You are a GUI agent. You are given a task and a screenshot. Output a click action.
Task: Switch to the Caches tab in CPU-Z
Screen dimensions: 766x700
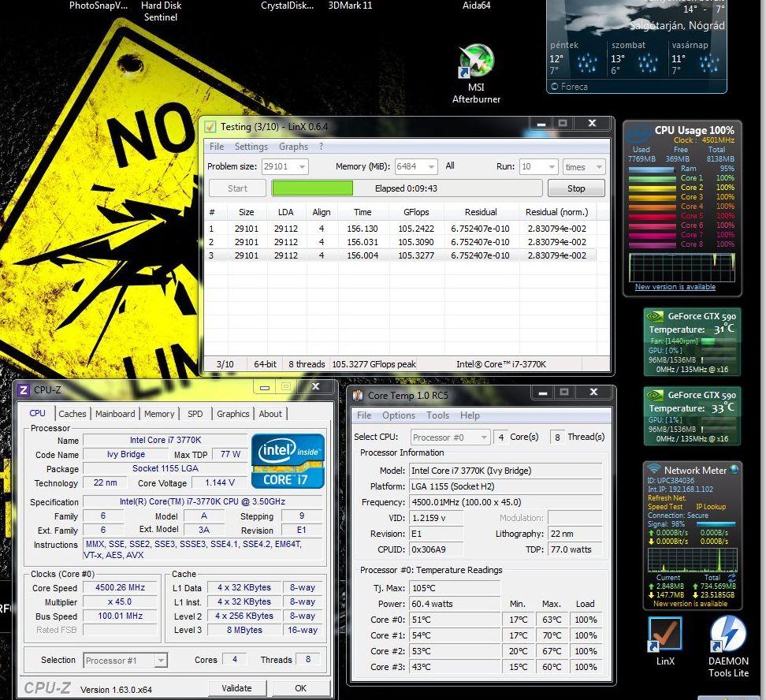pos(72,414)
